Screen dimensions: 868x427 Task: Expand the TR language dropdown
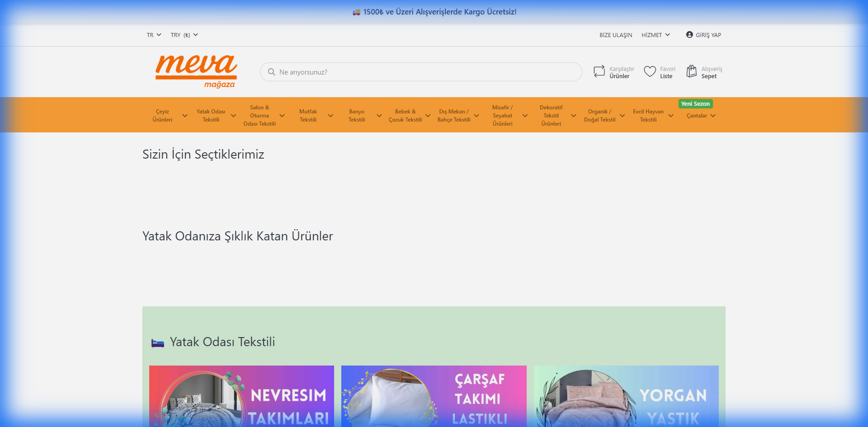click(154, 35)
